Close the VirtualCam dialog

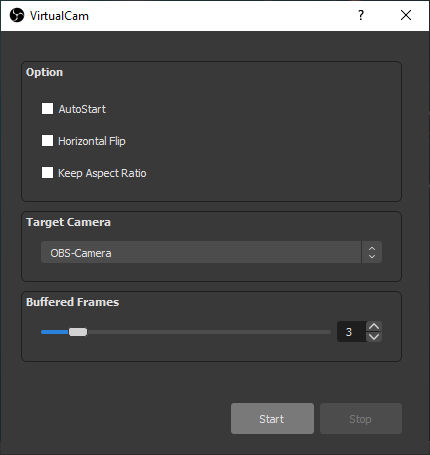[406, 15]
